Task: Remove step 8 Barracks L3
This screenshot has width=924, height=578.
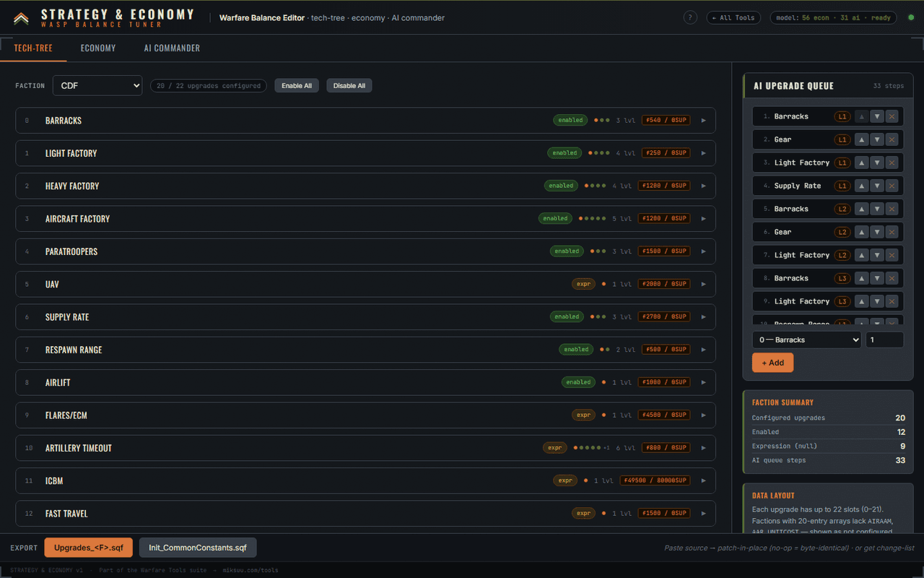Action: pyautogui.click(x=892, y=278)
